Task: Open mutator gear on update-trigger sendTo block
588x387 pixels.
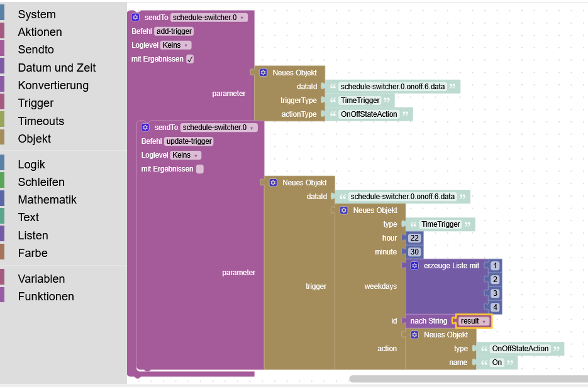Action: pyautogui.click(x=145, y=128)
